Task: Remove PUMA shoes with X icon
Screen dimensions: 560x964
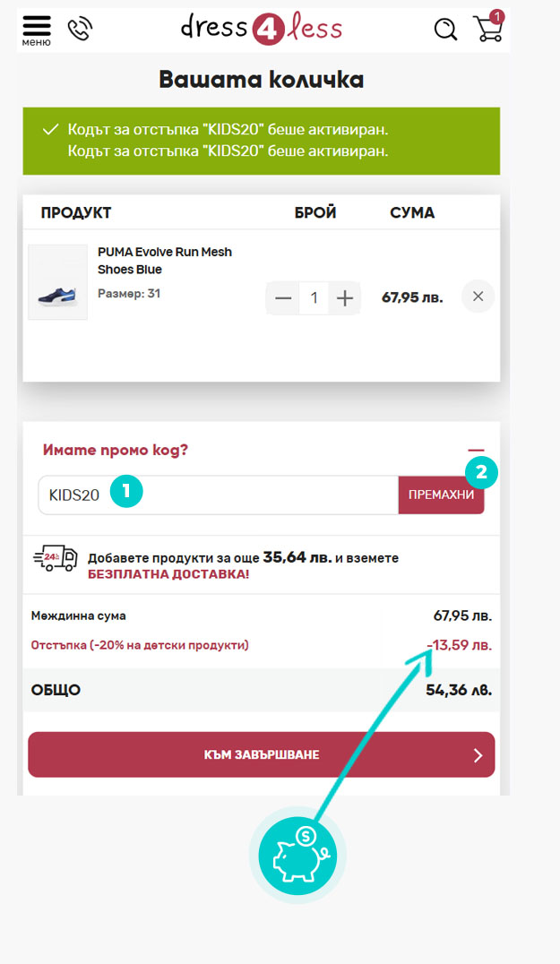Action: (x=478, y=297)
